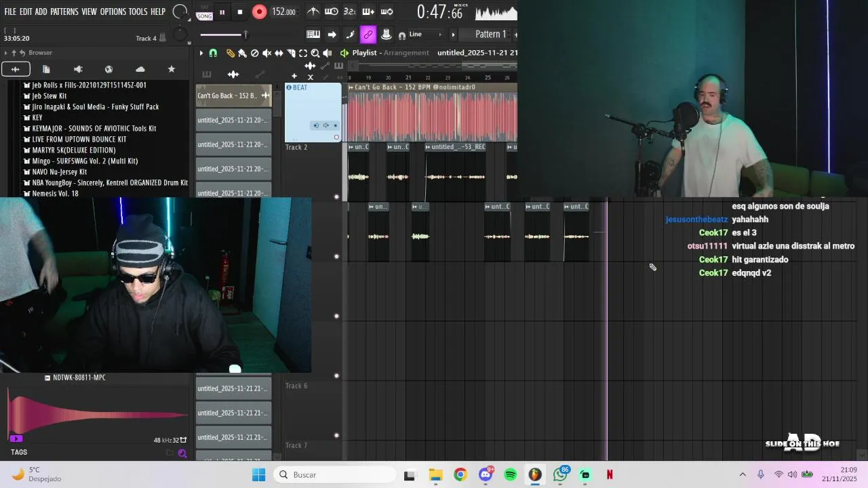Viewport: 868px width, 488px height.
Task: Toggle SONG/PAT mode switch
Action: tap(204, 12)
